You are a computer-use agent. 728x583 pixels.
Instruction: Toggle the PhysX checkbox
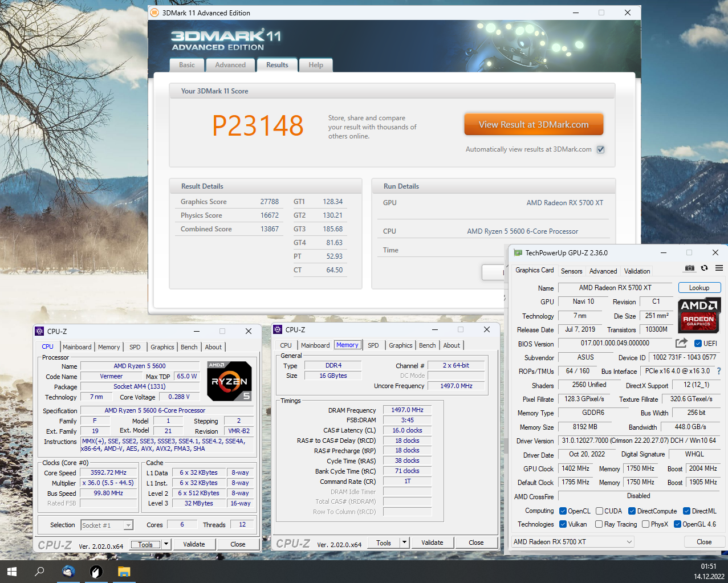point(645,524)
